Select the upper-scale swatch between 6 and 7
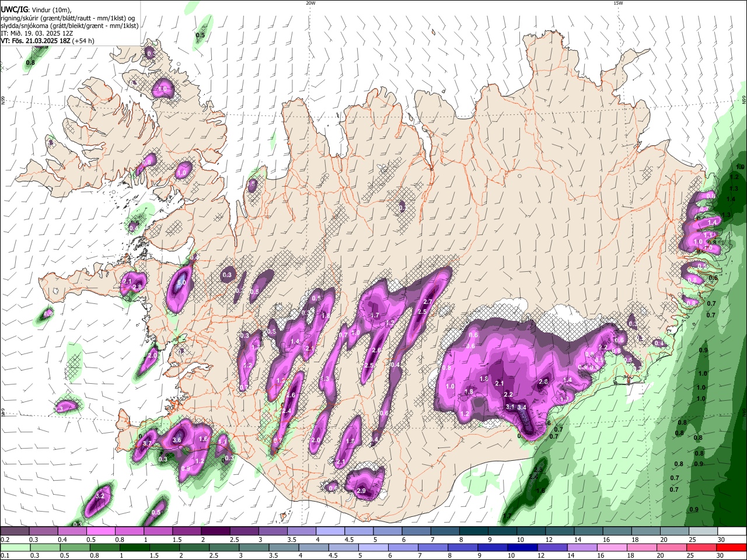The width and height of the screenshot is (747, 560). pyautogui.click(x=416, y=531)
